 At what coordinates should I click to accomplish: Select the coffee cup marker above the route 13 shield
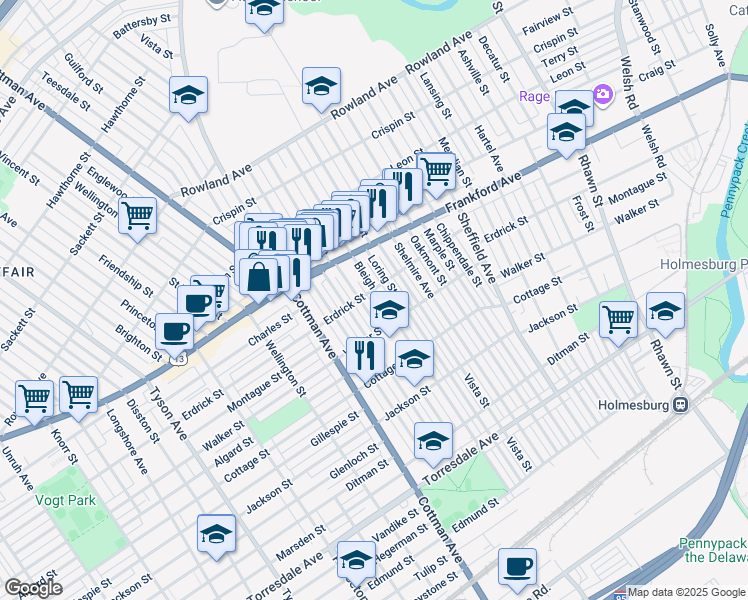[175, 334]
